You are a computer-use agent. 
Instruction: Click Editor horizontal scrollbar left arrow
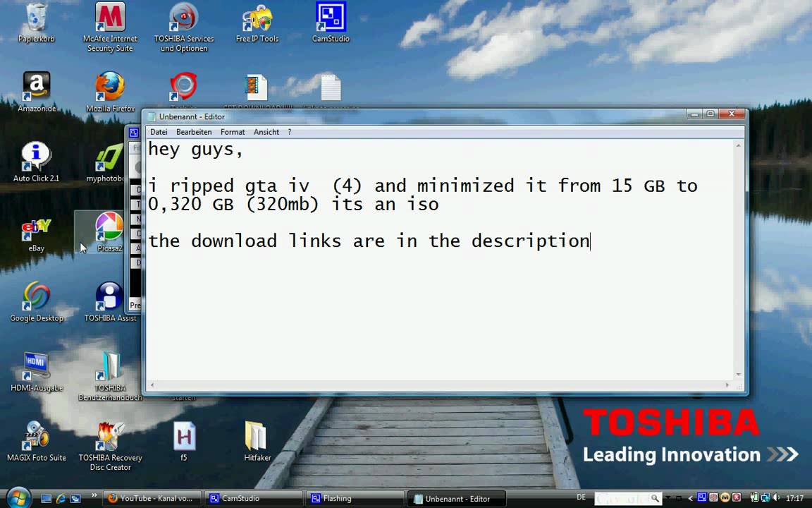152,385
